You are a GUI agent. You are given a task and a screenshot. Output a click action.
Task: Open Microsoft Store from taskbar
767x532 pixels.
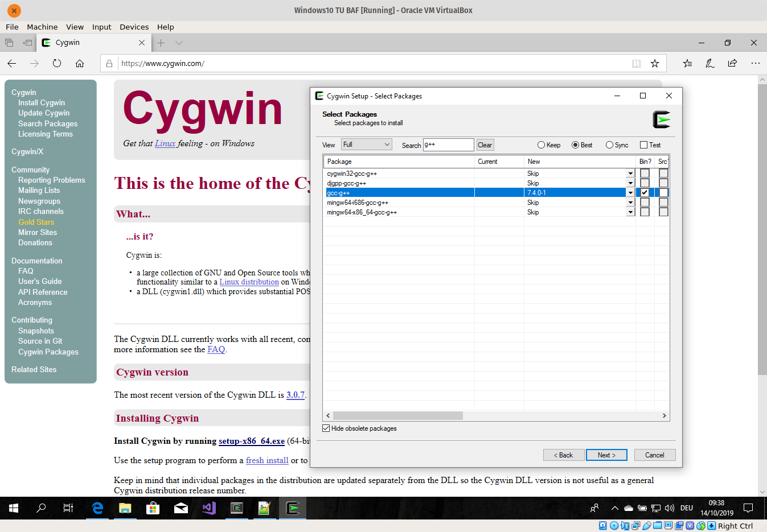tap(153, 508)
